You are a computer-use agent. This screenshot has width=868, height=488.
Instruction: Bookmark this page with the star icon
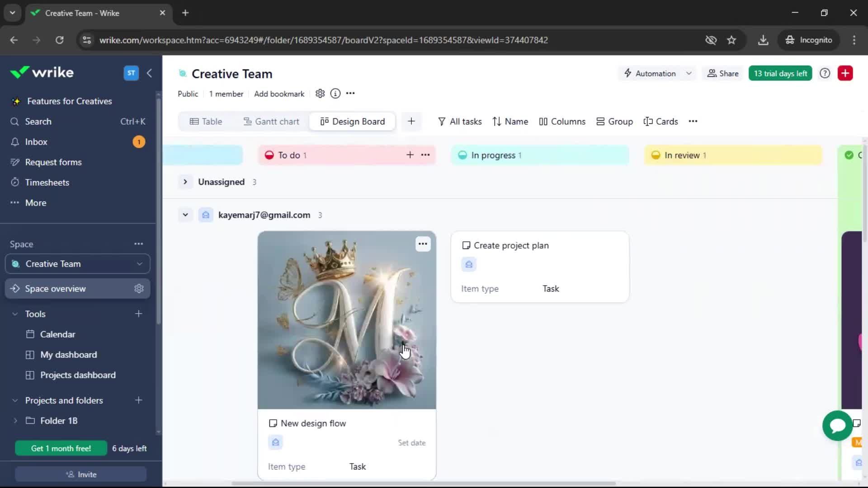pyautogui.click(x=731, y=40)
